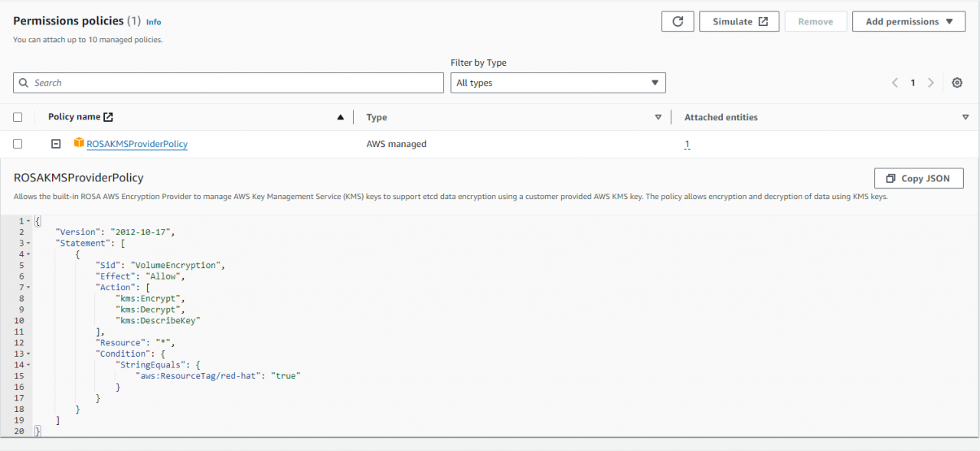Screen dimensions: 980x451
Task: Click the AWS managed policy cube icon
Action: pyautogui.click(x=78, y=143)
